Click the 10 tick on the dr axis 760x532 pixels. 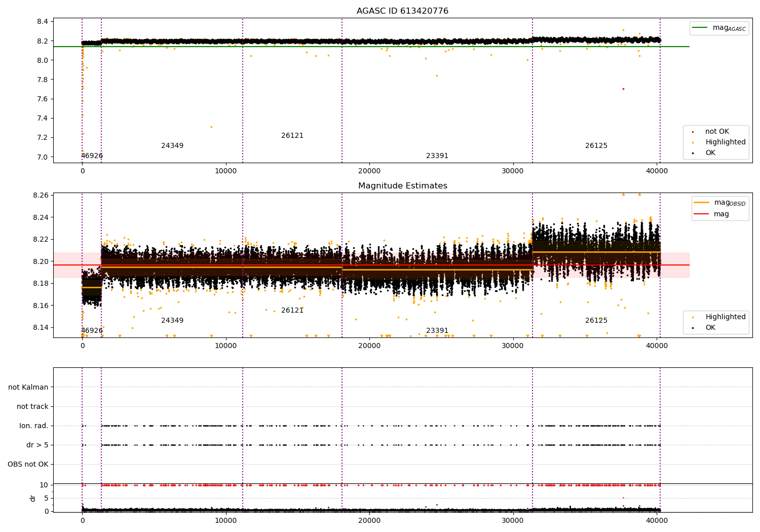44,485
